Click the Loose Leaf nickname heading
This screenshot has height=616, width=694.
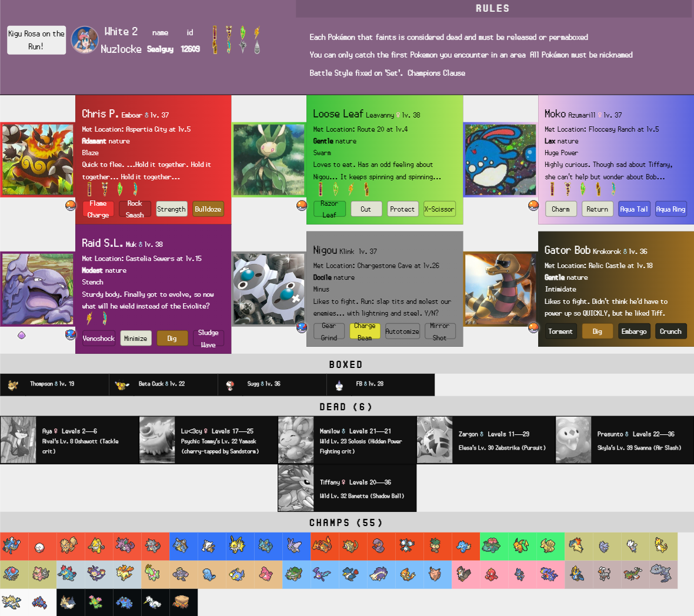[x=338, y=113]
